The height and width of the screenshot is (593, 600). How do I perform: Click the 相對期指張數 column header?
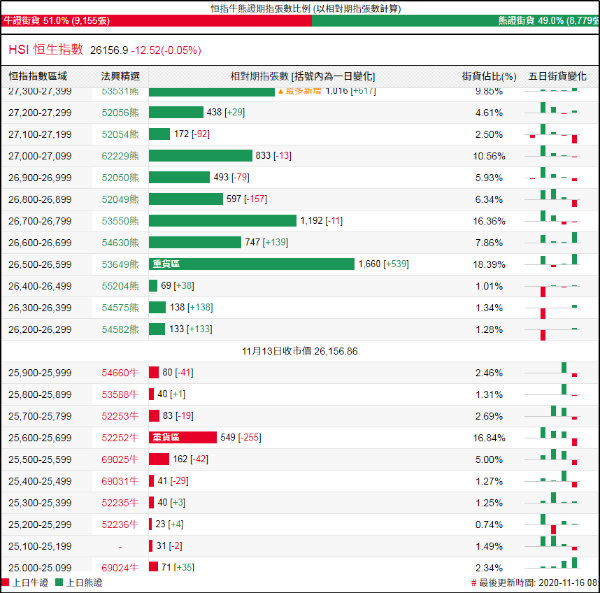coord(303,76)
